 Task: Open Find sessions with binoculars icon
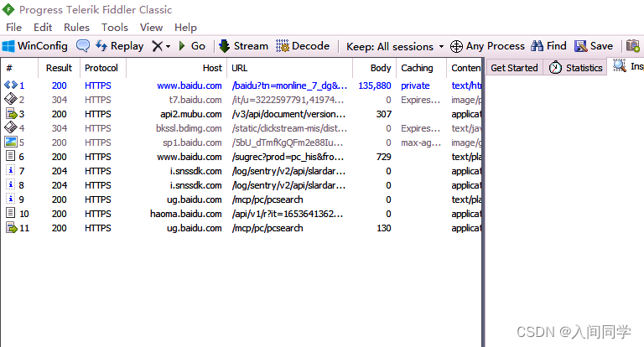click(548, 46)
